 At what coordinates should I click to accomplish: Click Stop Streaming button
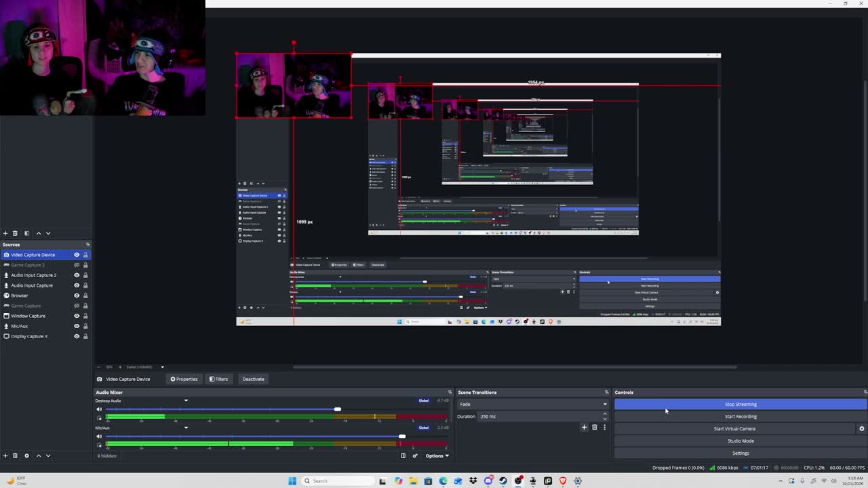tap(741, 404)
